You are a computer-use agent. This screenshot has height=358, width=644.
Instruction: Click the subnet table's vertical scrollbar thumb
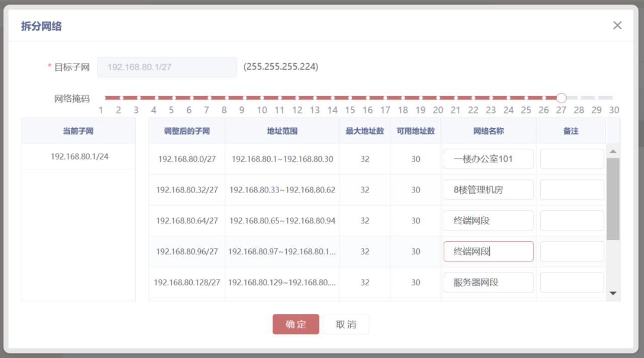(613, 199)
